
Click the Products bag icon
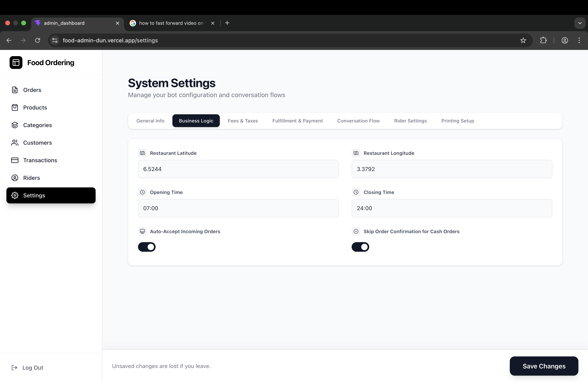(15, 108)
